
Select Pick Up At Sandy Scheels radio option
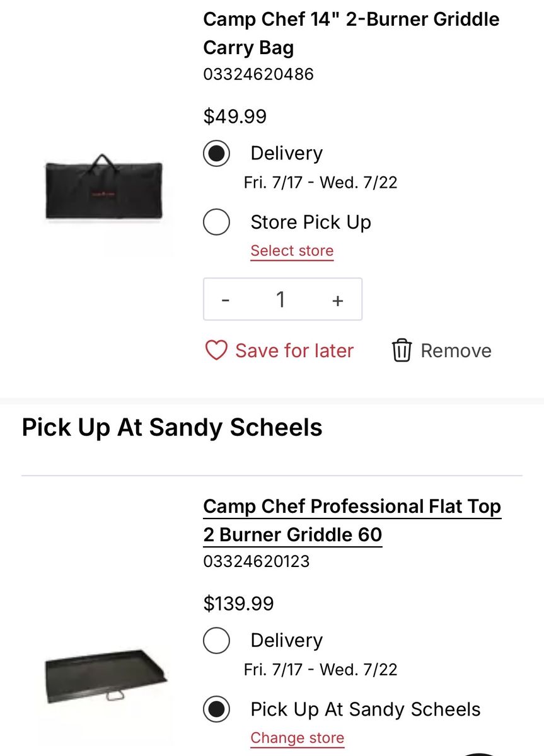tap(216, 709)
